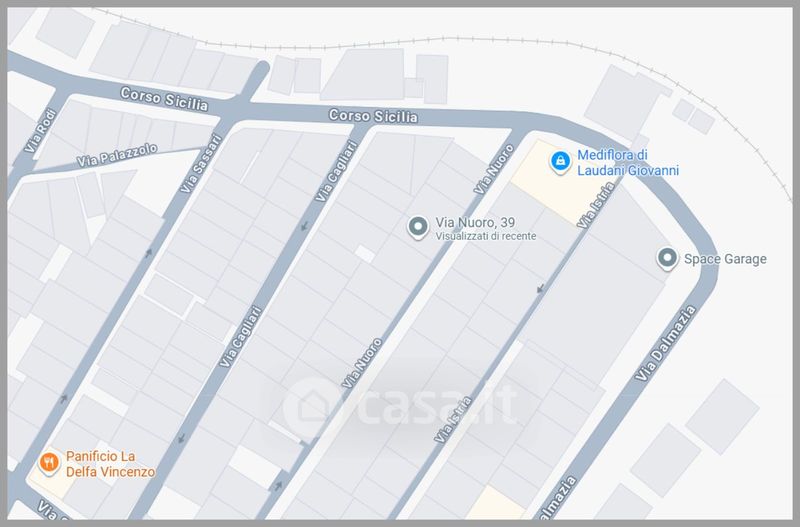Click the Via Rodi street label
Screen dimensions: 800x527
coord(40,131)
